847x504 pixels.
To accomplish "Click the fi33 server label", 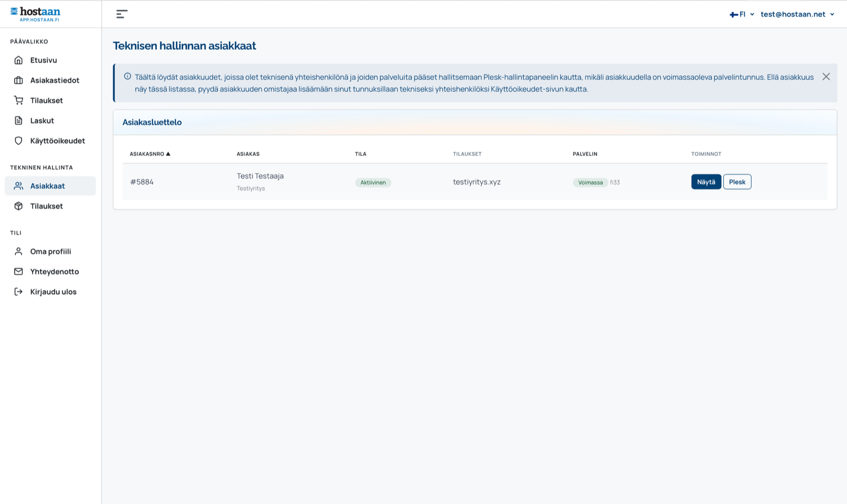I will click(615, 182).
